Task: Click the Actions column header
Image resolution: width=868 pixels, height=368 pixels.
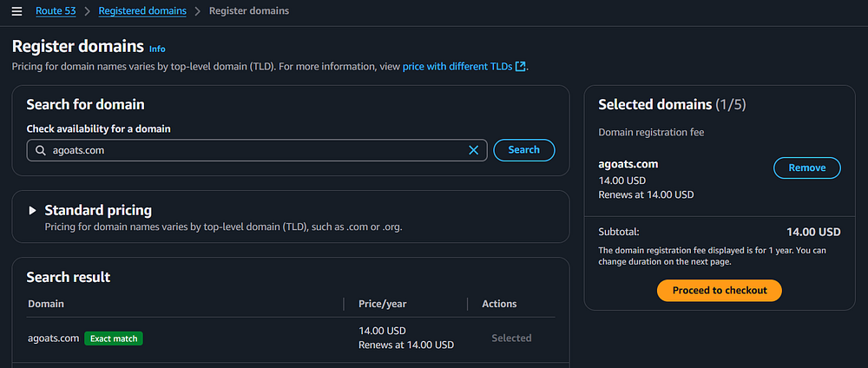Action: [499, 304]
